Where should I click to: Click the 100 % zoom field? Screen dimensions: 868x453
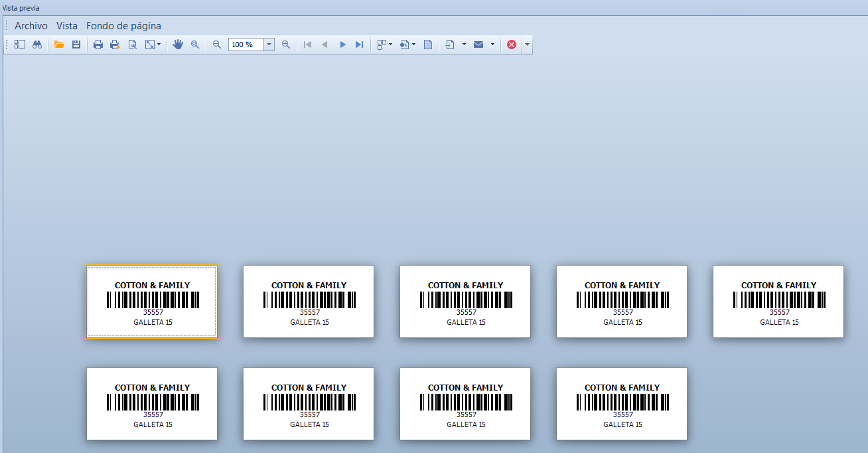(246, 45)
